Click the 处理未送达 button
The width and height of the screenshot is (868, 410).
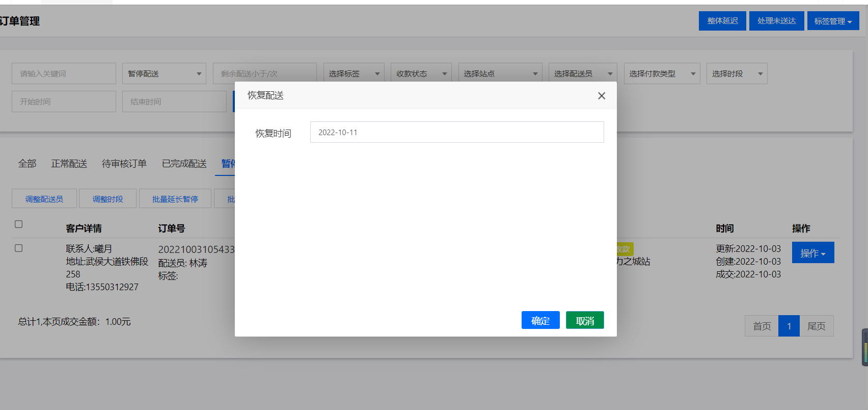776,21
